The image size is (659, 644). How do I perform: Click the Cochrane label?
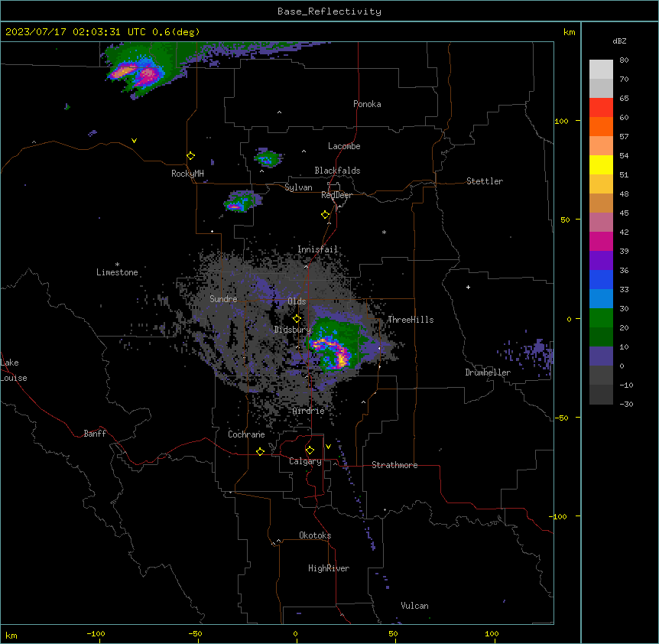pyautogui.click(x=246, y=434)
